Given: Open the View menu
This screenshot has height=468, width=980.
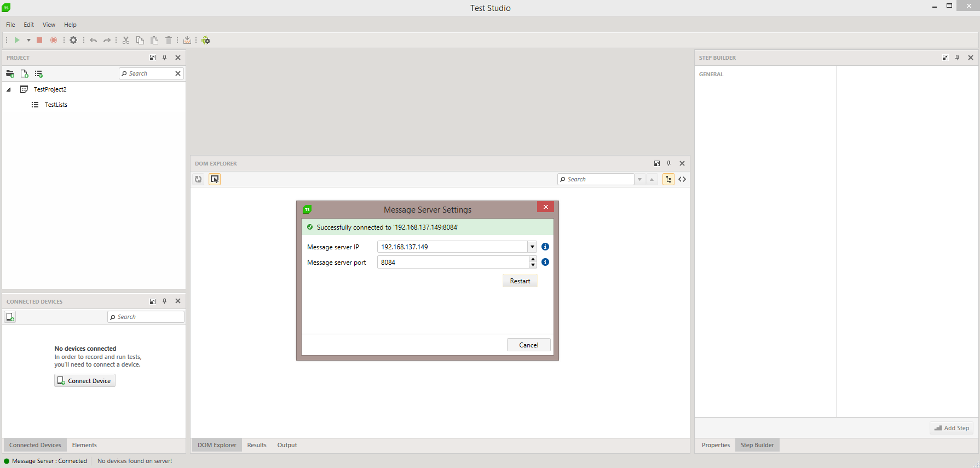Looking at the screenshot, I should [x=49, y=25].
